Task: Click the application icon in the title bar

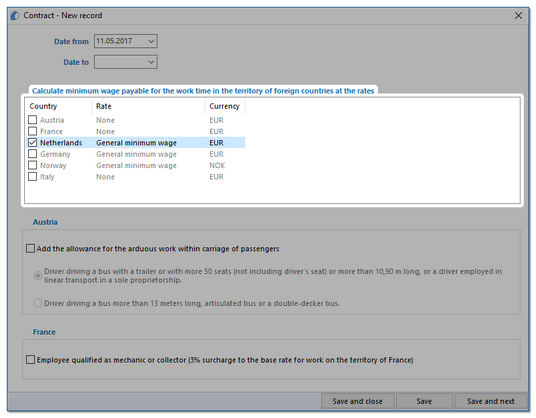Action: click(15, 16)
